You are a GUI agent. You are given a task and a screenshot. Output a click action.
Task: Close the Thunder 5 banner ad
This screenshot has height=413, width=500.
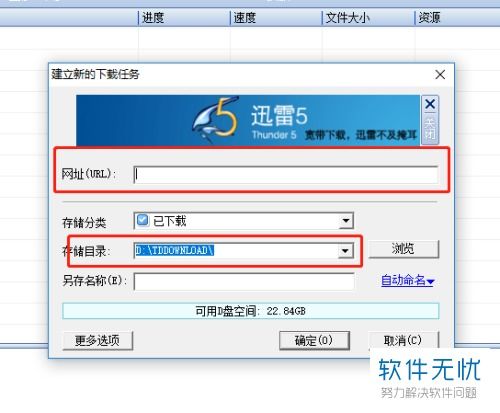pyautogui.click(x=430, y=120)
